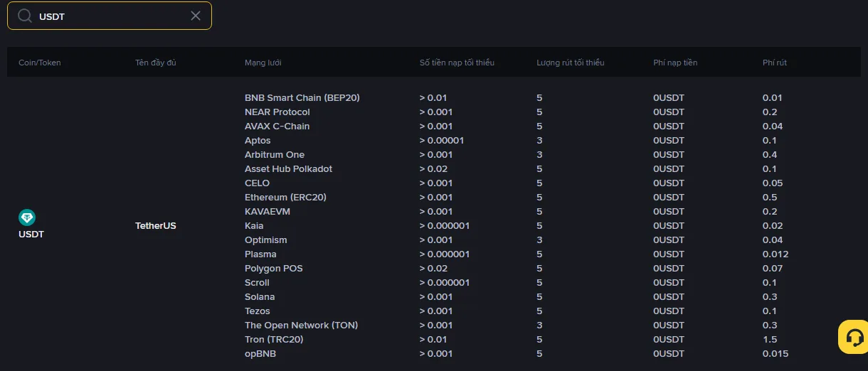Select the opBNB network name
This screenshot has height=371, width=868.
point(260,353)
